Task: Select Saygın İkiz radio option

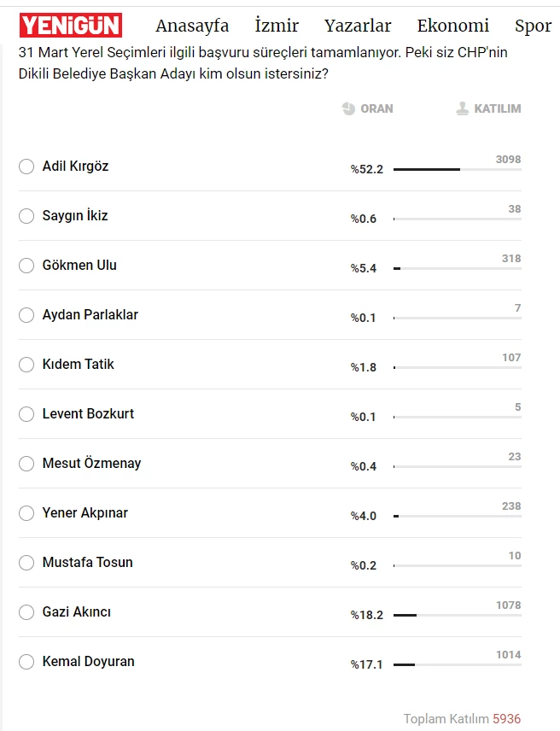Action: point(26,216)
